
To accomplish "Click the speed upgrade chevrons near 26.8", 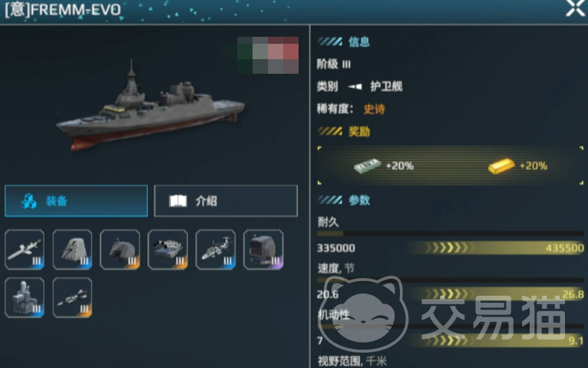I will coord(449,293).
